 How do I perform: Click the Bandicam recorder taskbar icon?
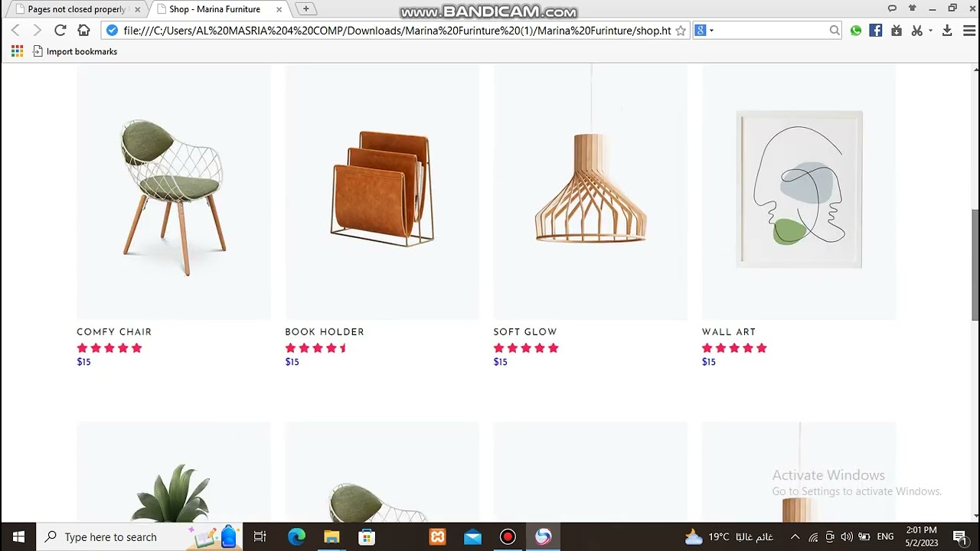pos(508,536)
